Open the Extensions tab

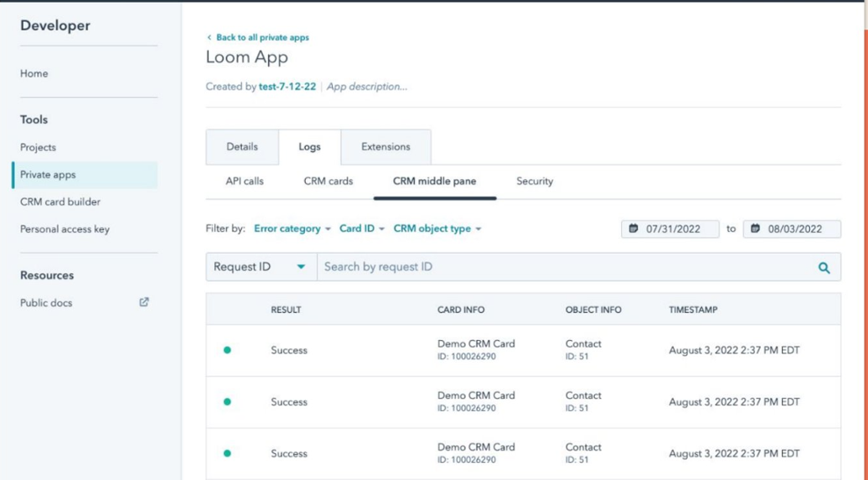386,147
